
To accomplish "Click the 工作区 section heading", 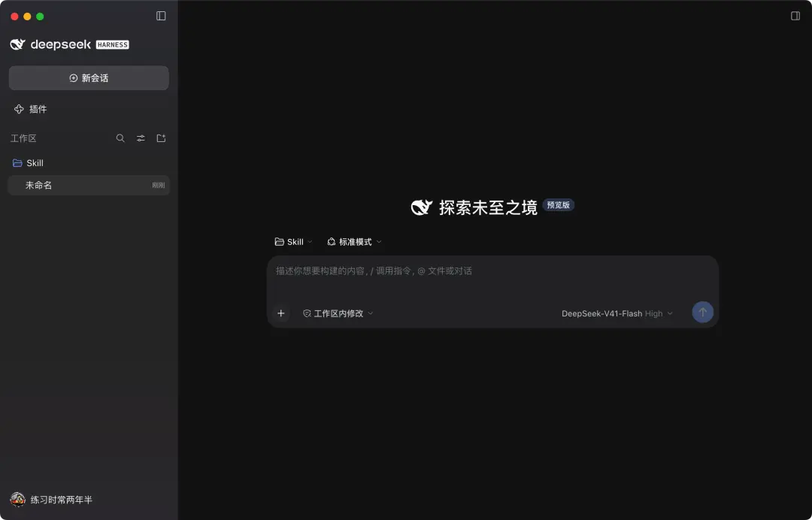I will click(23, 138).
